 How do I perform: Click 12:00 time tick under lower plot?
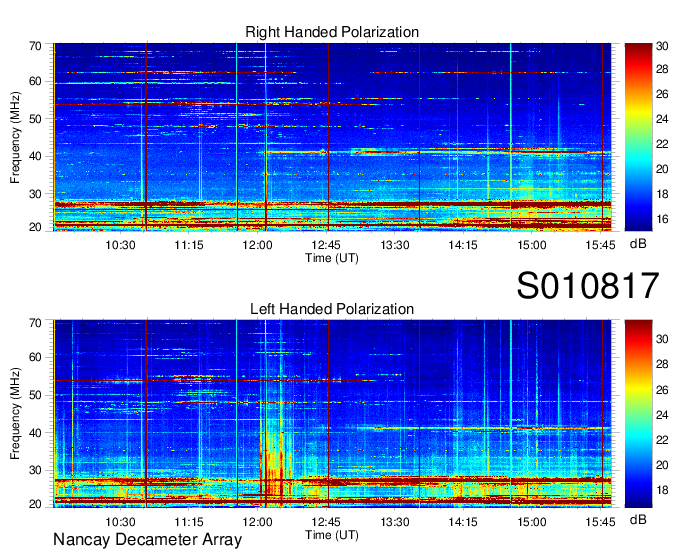(257, 522)
